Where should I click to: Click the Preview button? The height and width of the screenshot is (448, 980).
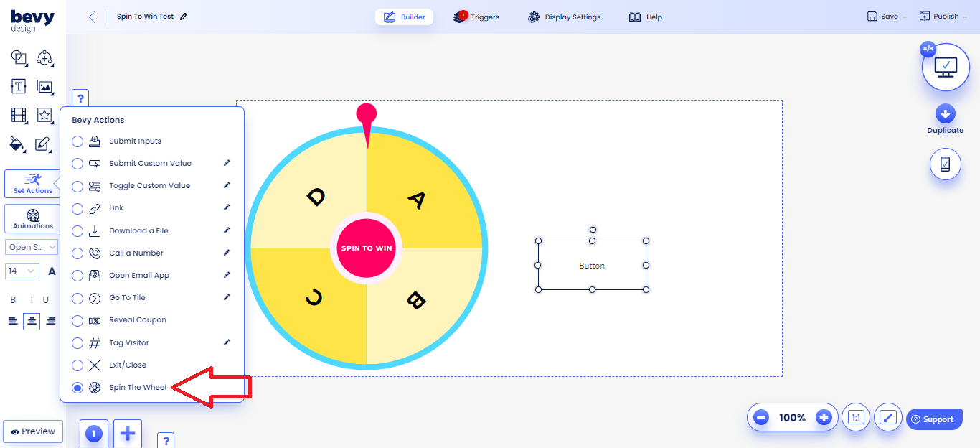[x=32, y=431]
